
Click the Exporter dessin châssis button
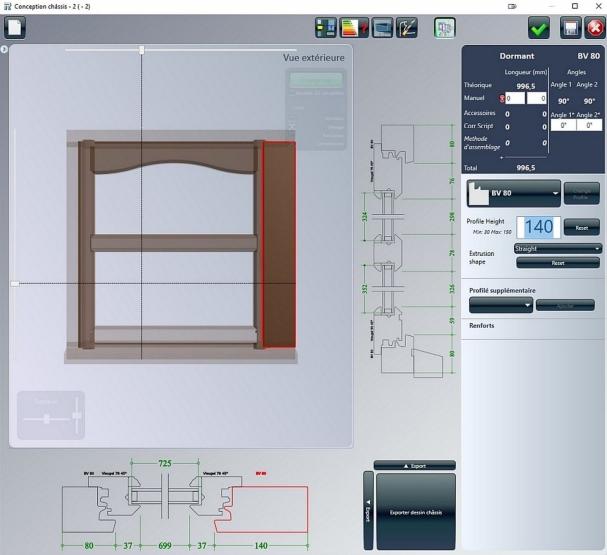click(415, 512)
